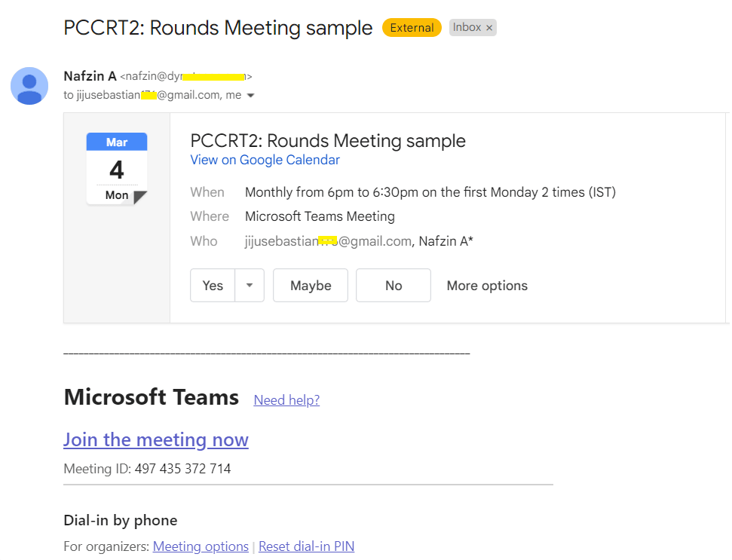Click the gmail attendee address in Who row
732x560 pixels.
pos(328,241)
